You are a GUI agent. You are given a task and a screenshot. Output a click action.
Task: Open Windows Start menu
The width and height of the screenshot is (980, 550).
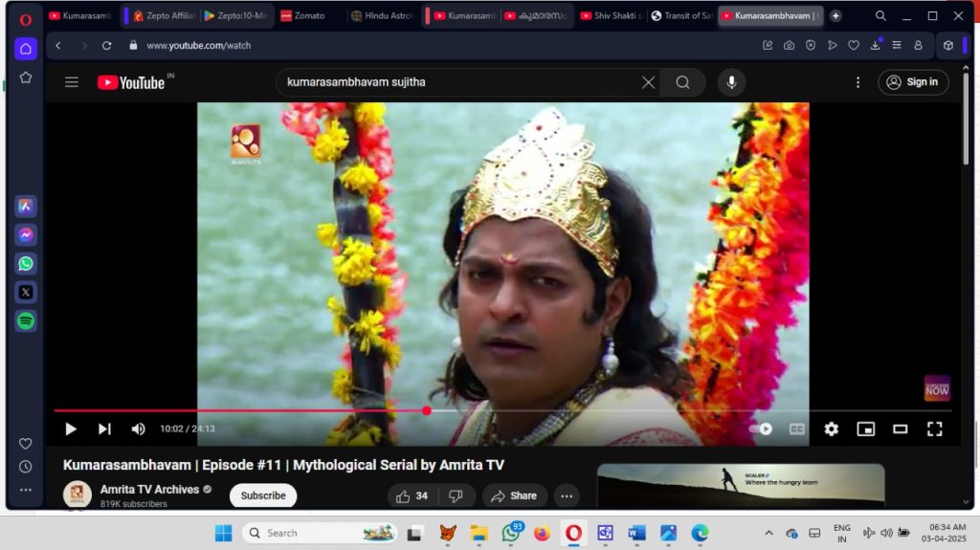pos(223,533)
